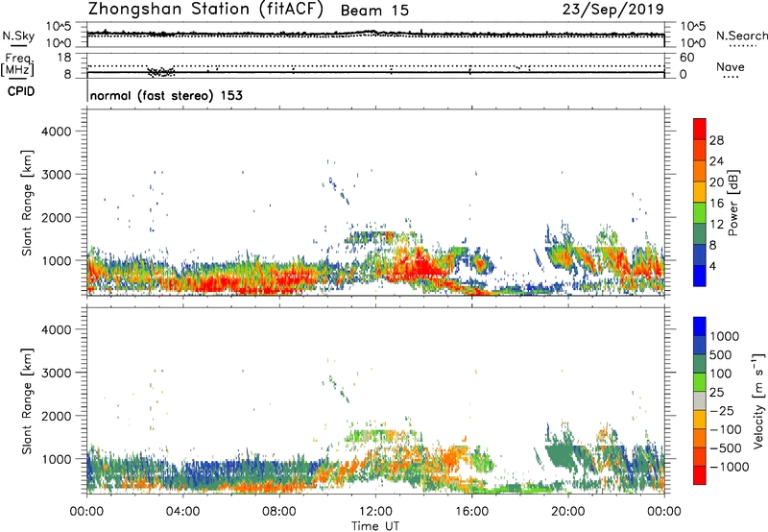Select the '500' tick label on Velocity scale
Image resolution: width=768 pixels, height=532 pixels.
(721, 354)
